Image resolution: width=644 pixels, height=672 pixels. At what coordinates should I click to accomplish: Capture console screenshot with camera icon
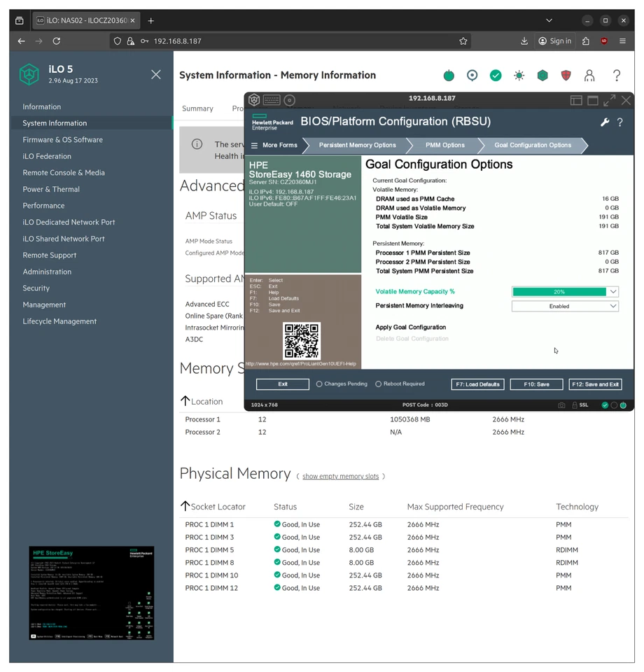pyautogui.click(x=561, y=405)
